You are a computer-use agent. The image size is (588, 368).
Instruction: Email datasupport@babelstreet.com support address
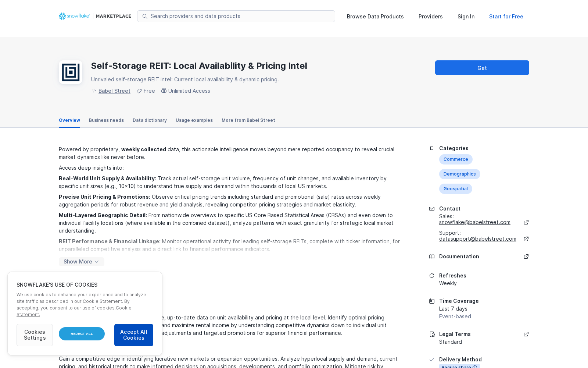pyautogui.click(x=478, y=239)
